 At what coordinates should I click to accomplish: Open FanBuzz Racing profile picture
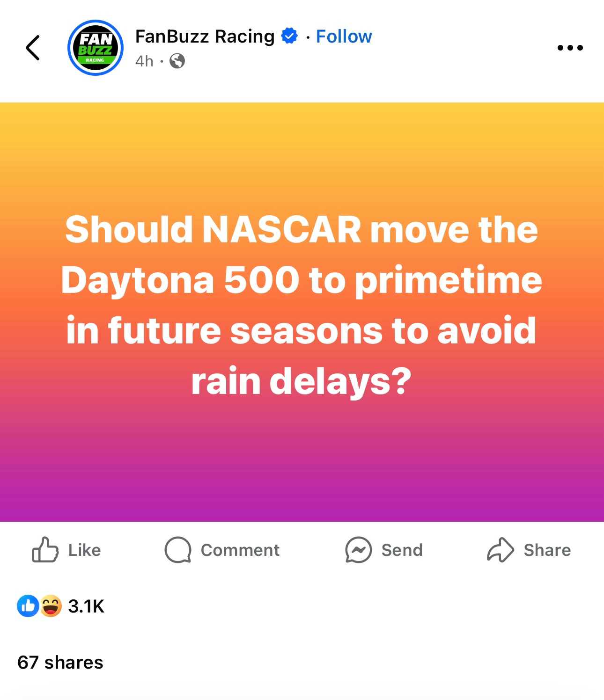[96, 48]
